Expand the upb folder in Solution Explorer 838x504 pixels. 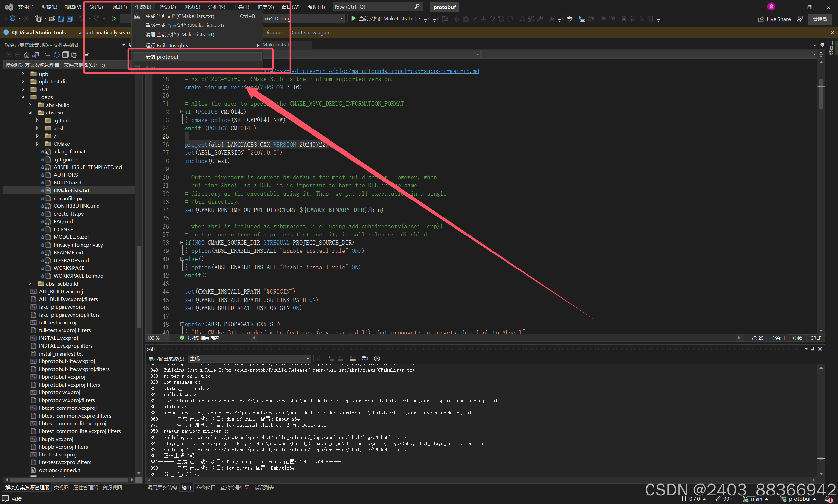(23, 74)
